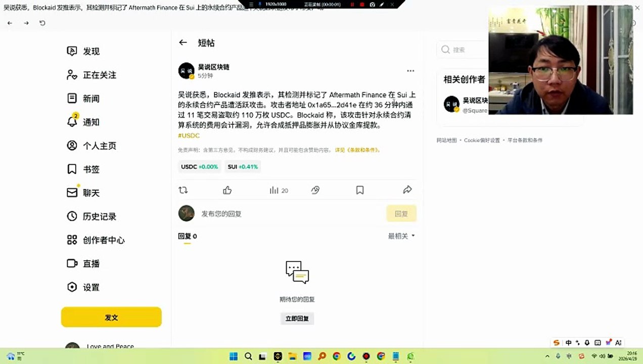The width and height of the screenshot is (643, 364).
Task: Bookmark the post with bookmark icon
Action: coord(360,190)
